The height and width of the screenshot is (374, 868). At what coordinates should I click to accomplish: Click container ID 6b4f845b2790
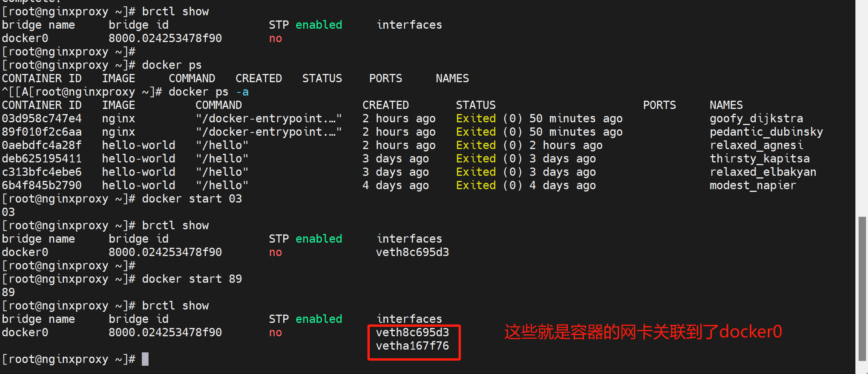click(42, 185)
